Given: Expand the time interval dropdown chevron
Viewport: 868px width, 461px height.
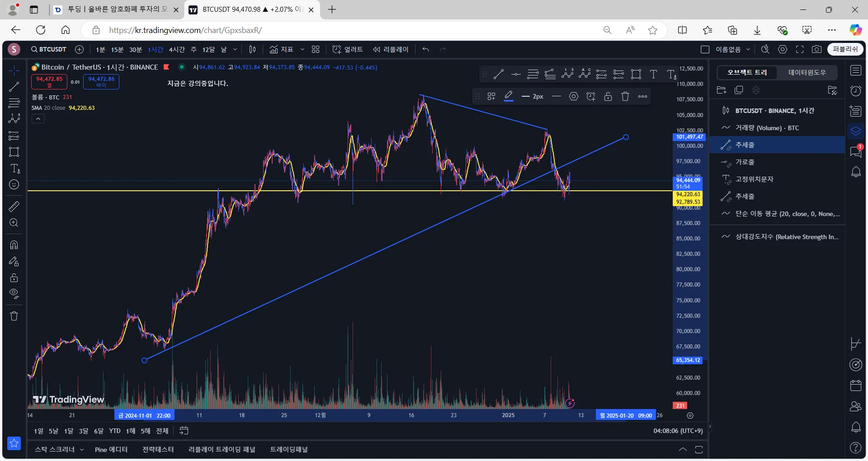Looking at the screenshot, I should pos(235,49).
